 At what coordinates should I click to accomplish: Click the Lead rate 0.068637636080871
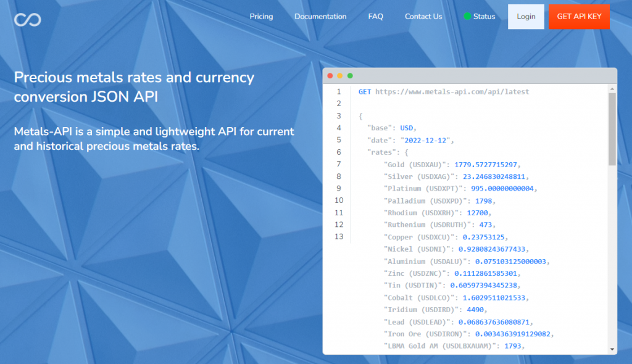(x=494, y=322)
